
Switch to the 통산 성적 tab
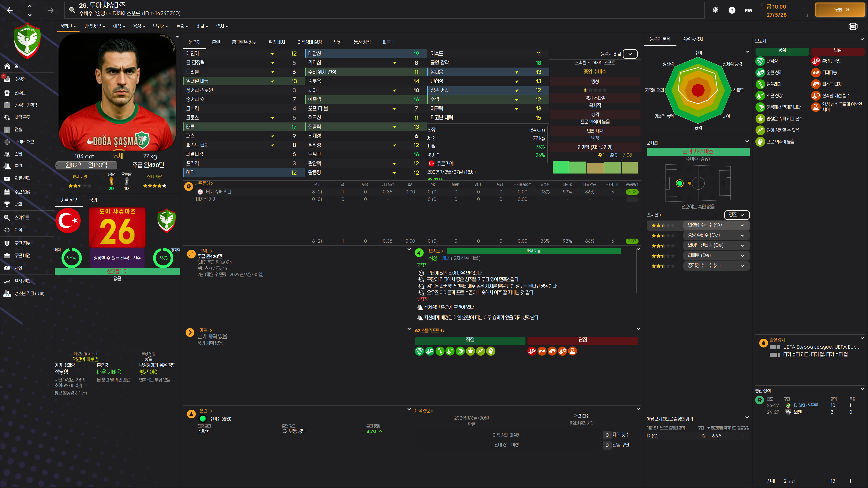[362, 42]
